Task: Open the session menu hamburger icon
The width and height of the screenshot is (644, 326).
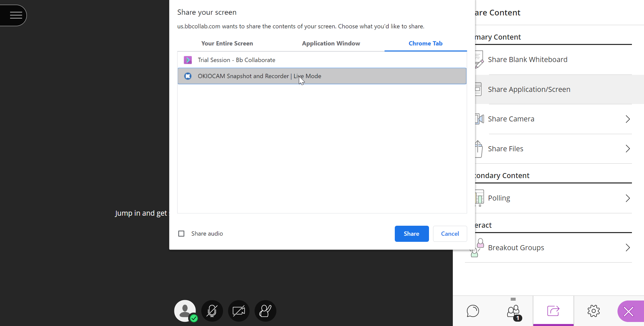Action: [x=16, y=15]
